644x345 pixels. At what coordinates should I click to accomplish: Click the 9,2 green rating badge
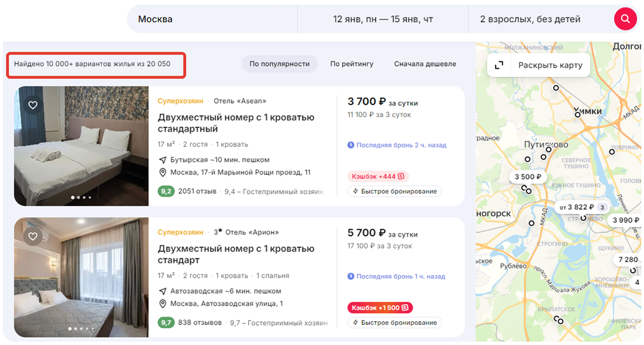(x=165, y=191)
